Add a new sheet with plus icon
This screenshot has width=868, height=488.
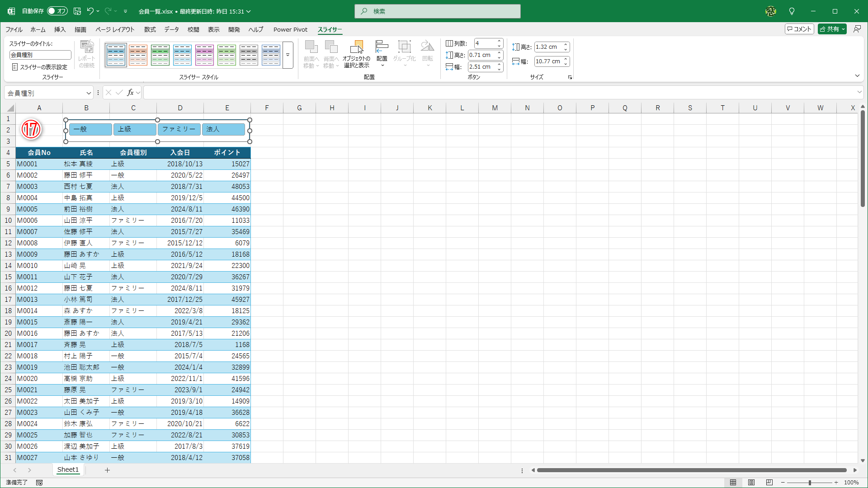107,470
